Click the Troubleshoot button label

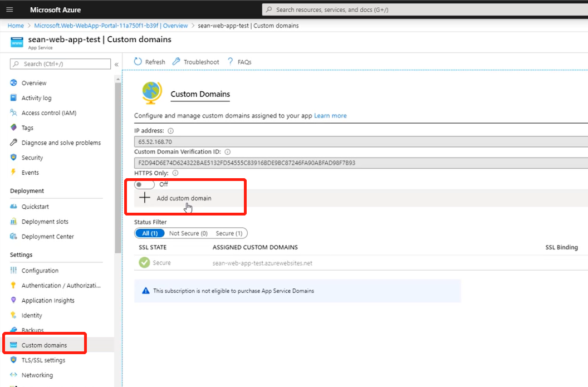pos(202,62)
